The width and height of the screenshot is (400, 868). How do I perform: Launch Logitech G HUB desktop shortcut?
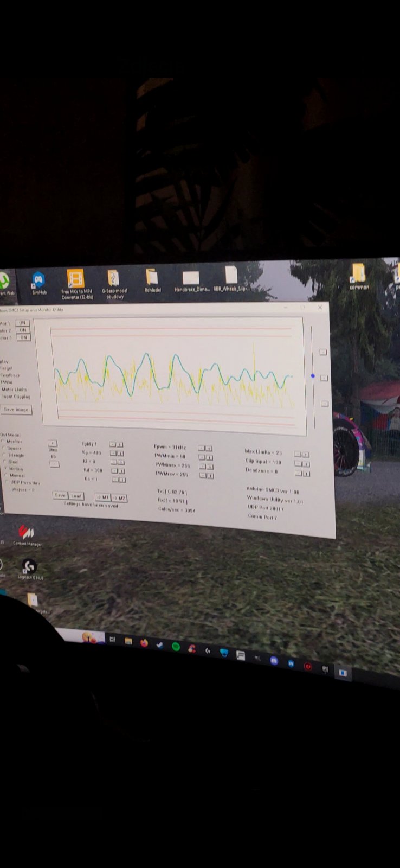[29, 570]
